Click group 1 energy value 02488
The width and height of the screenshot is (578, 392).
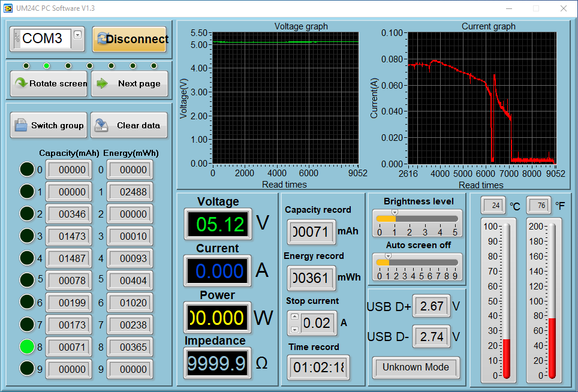[131, 192]
